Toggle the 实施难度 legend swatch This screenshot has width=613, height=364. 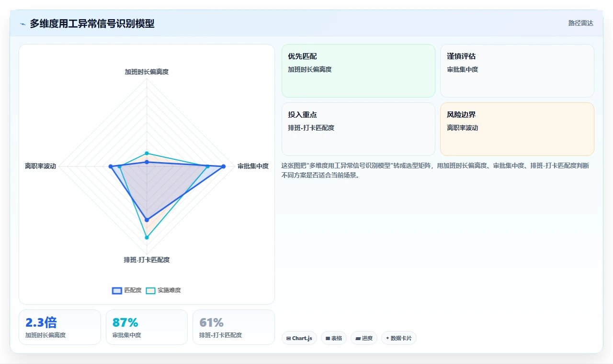coord(150,290)
